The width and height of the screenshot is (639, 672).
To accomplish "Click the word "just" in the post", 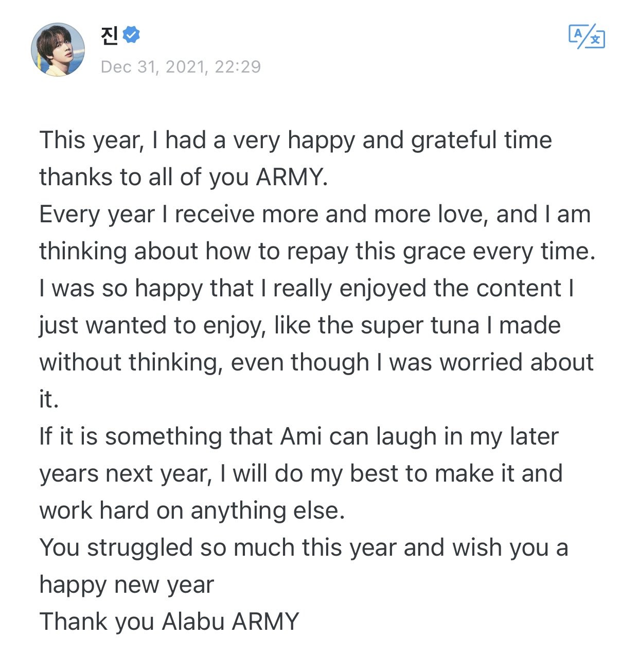I will click(58, 325).
